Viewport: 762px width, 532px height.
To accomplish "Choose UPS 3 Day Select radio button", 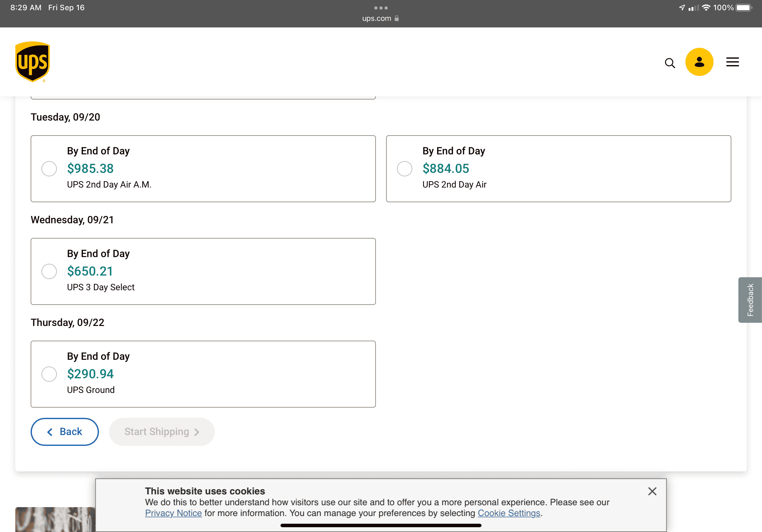I will pyautogui.click(x=49, y=272).
